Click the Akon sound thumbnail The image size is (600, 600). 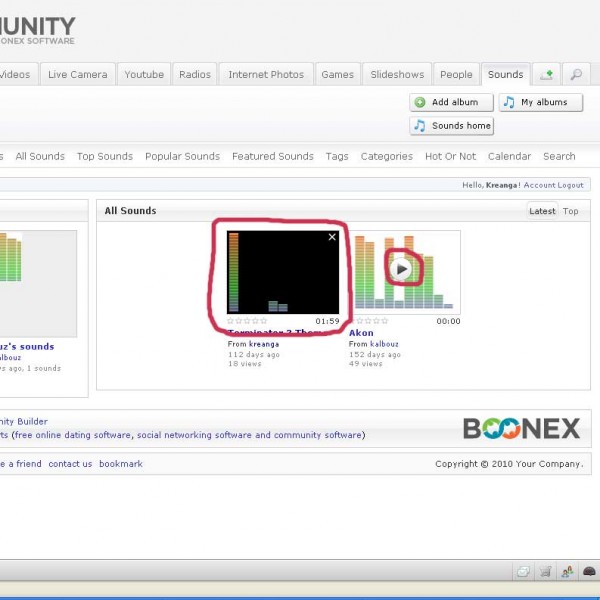pyautogui.click(x=407, y=273)
